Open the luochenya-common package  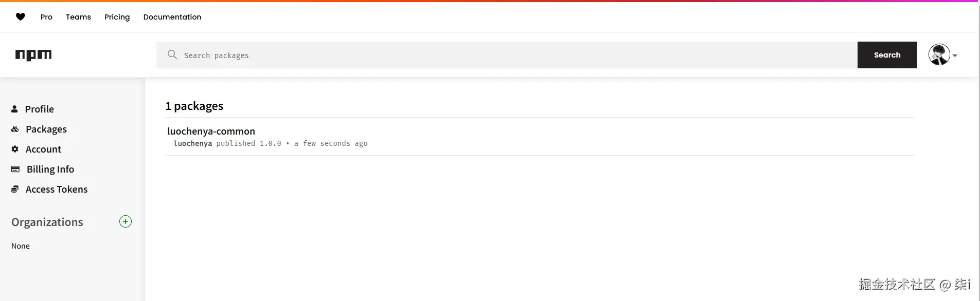[x=211, y=131]
